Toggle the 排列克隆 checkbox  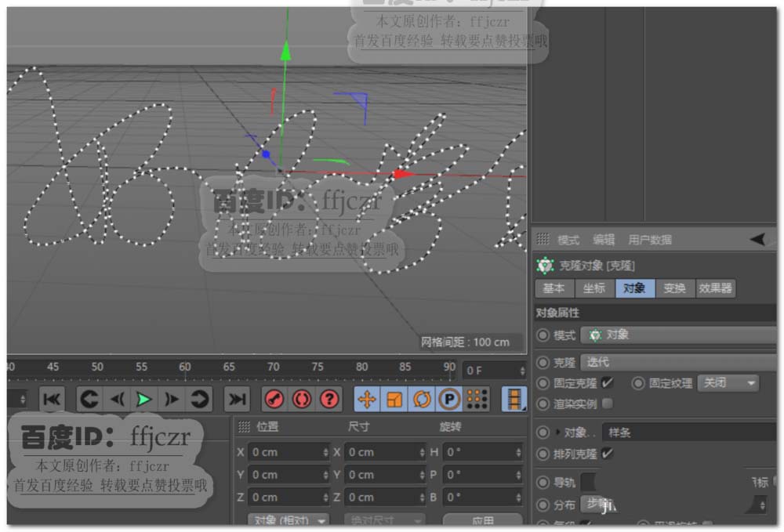[x=608, y=454]
